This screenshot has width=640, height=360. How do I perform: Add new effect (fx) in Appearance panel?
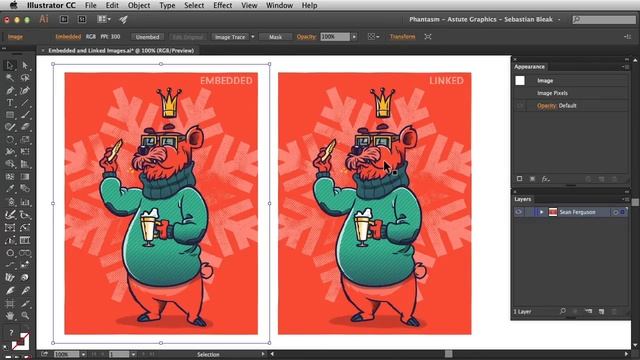click(x=545, y=179)
